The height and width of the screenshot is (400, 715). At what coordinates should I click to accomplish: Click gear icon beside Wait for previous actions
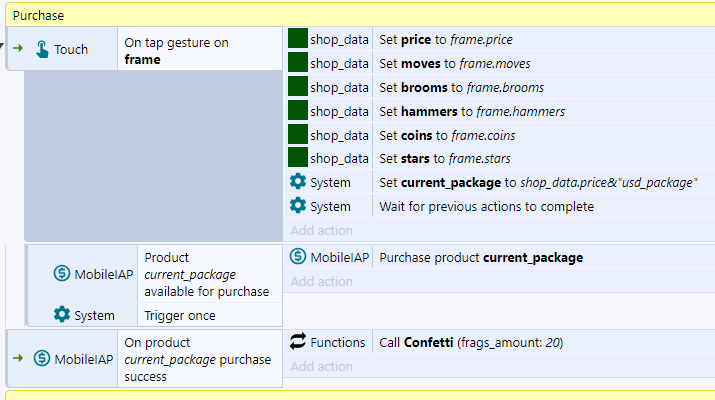297,206
